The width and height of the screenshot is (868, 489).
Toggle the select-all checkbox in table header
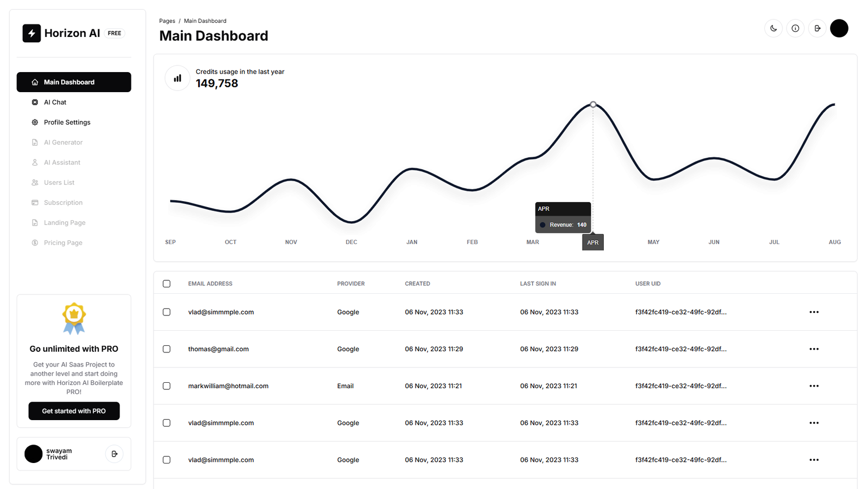pyautogui.click(x=167, y=284)
